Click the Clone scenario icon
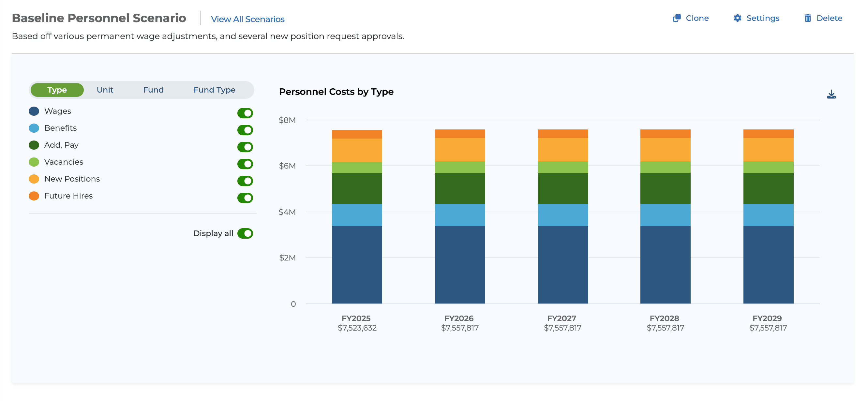The image size is (868, 401). click(x=677, y=18)
